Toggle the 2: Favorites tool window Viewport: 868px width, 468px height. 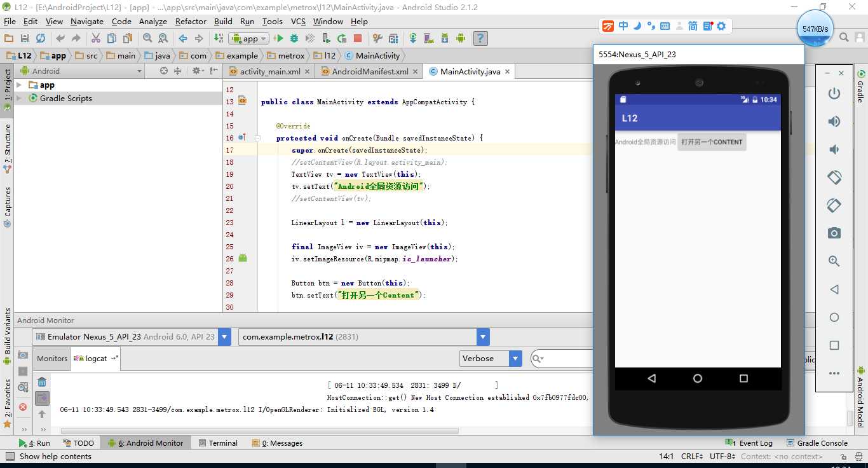pyautogui.click(x=7, y=403)
